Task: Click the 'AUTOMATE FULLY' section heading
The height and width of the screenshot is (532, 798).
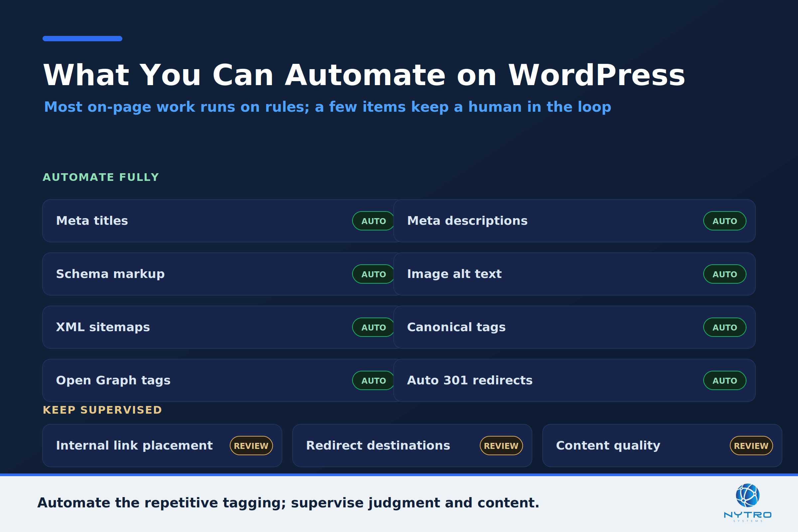Action: (x=101, y=177)
